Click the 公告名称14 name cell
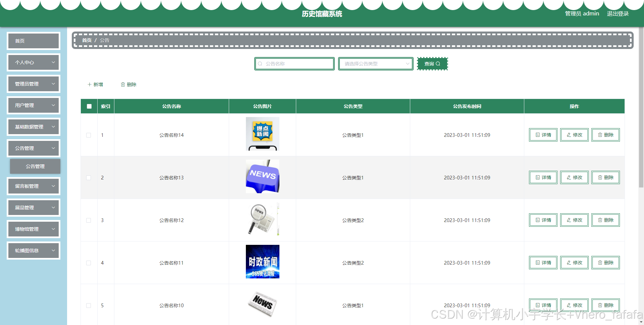The height and width of the screenshot is (325, 644). tap(171, 135)
